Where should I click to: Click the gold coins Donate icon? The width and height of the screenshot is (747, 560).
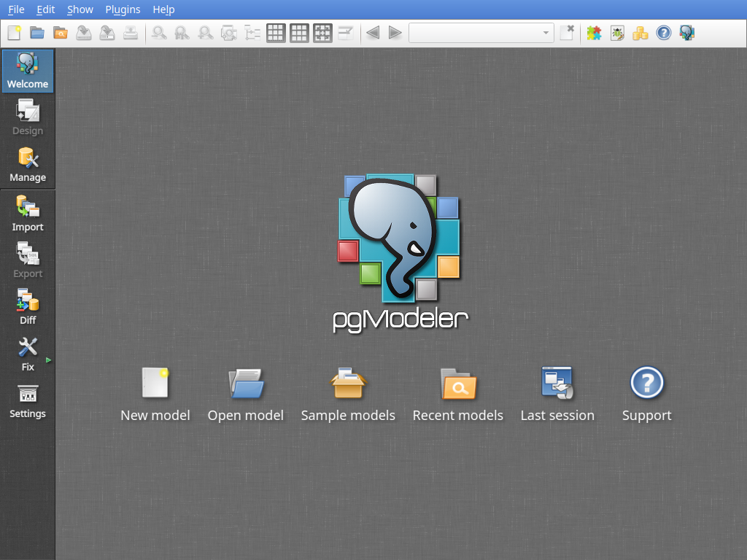tap(640, 33)
